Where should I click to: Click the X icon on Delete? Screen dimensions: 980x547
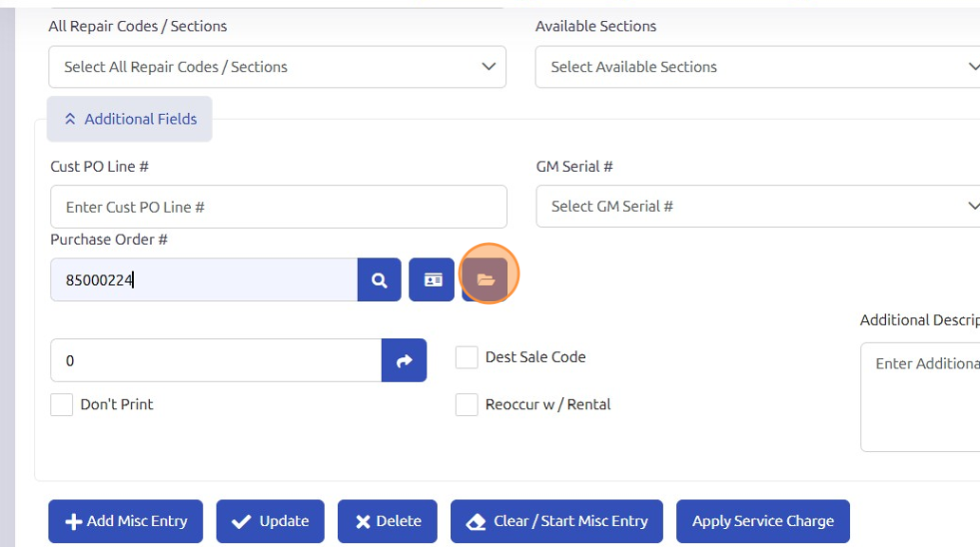[x=362, y=521]
